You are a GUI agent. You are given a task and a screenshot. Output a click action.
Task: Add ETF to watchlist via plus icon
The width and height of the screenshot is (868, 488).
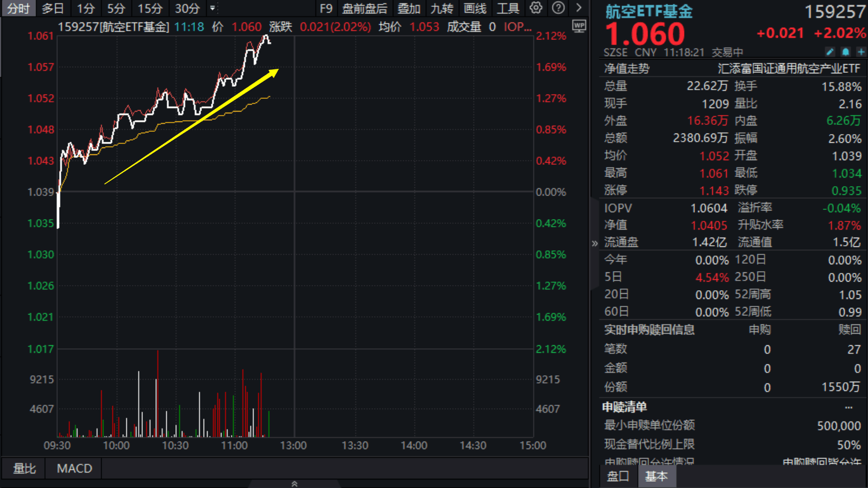861,52
